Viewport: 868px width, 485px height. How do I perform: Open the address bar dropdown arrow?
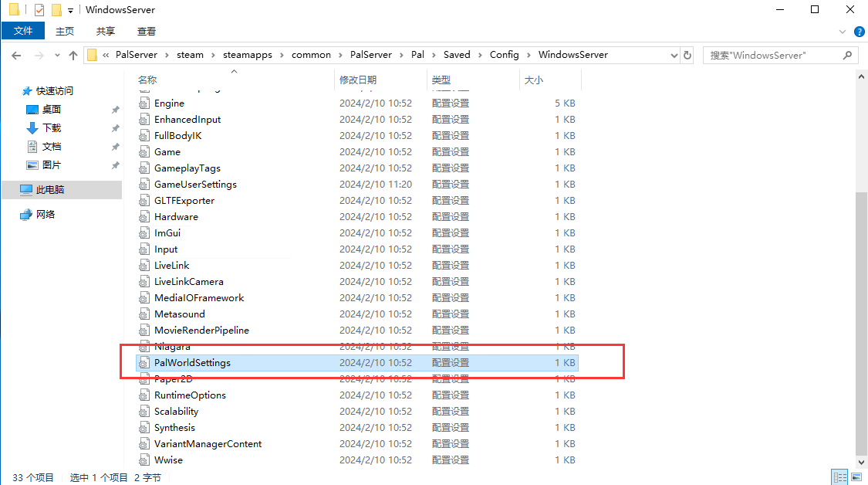672,55
